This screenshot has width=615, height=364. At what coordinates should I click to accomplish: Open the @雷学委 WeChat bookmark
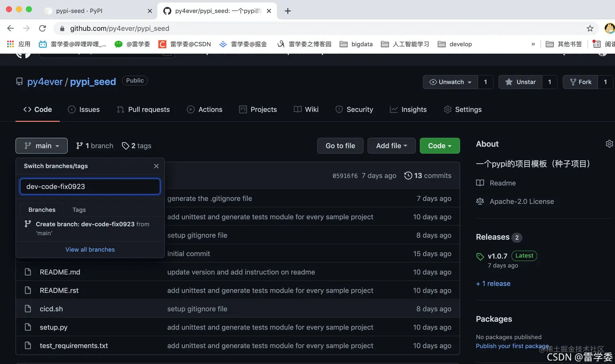[x=132, y=44]
